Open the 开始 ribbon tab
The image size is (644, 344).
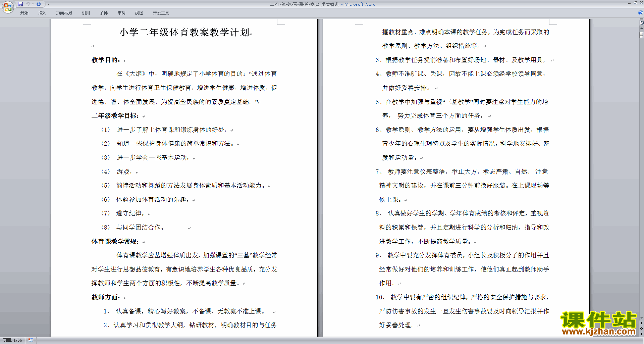(24, 13)
